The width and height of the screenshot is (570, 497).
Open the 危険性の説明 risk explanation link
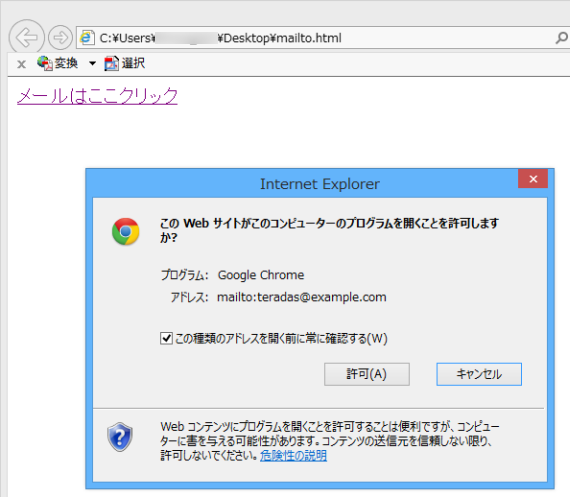[293, 455]
